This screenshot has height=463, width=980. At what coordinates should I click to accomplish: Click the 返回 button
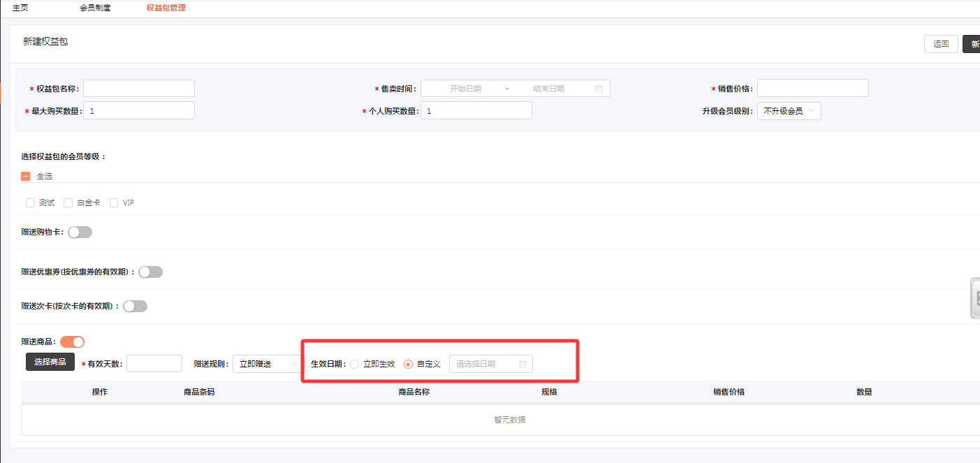point(941,44)
